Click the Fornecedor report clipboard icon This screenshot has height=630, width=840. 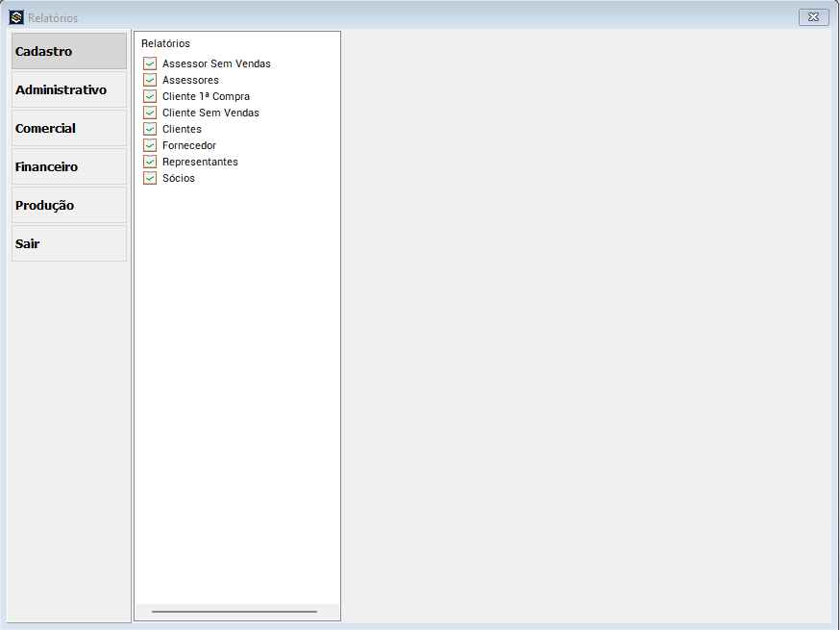(x=150, y=145)
